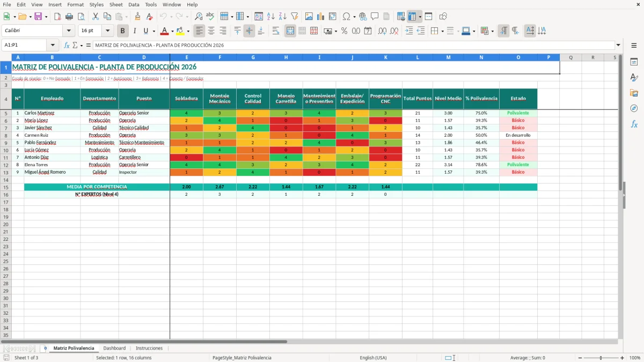The width and height of the screenshot is (644, 362).
Task: Open Find & Replace
Action: tap(199, 17)
